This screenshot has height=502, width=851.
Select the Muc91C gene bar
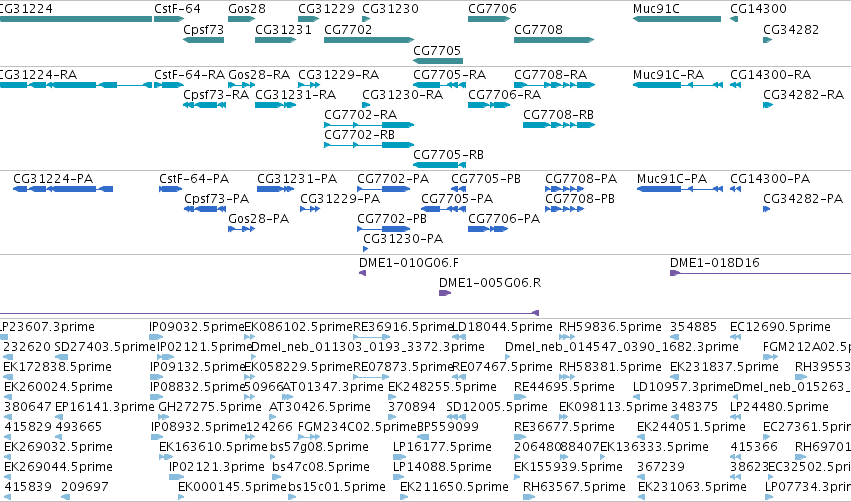click(677, 19)
